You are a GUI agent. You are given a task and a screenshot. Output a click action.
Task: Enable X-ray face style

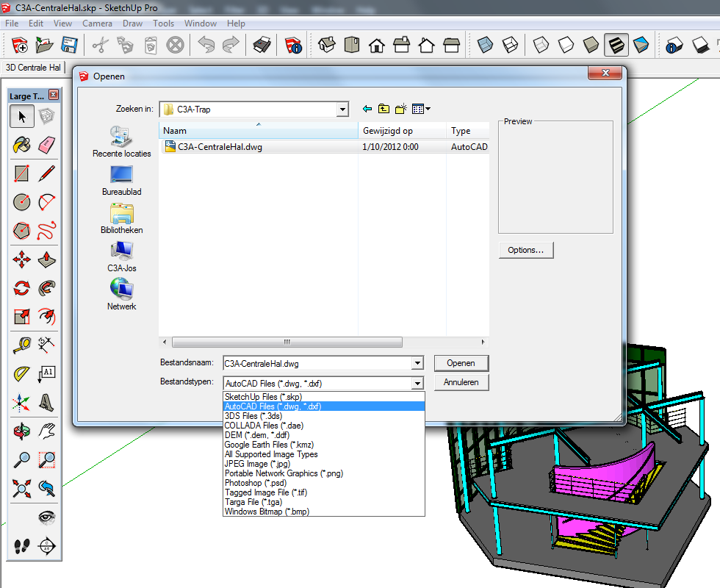click(x=485, y=45)
